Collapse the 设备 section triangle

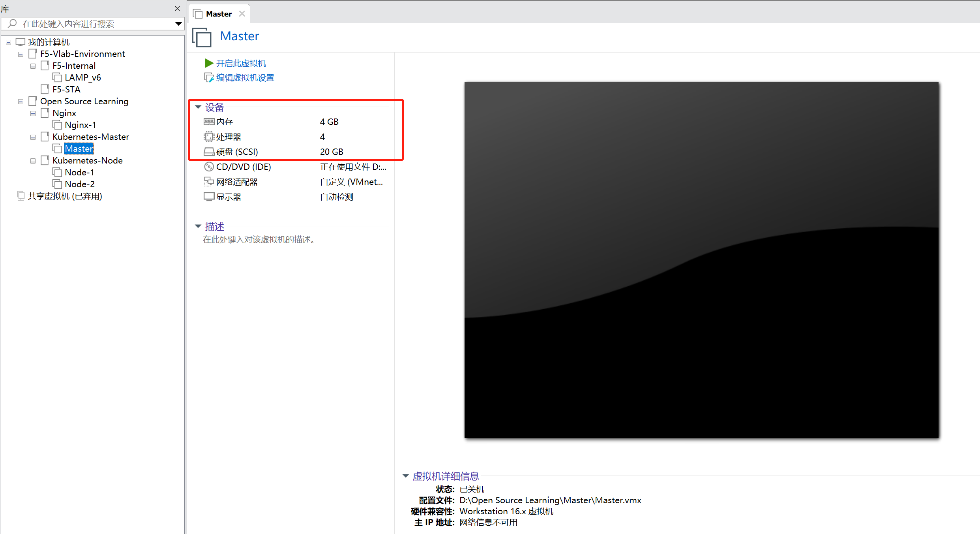tap(198, 107)
